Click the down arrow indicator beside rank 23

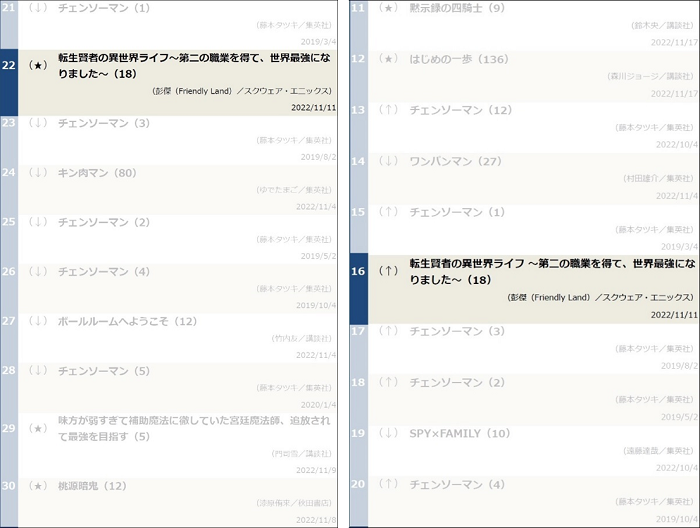pos(38,123)
